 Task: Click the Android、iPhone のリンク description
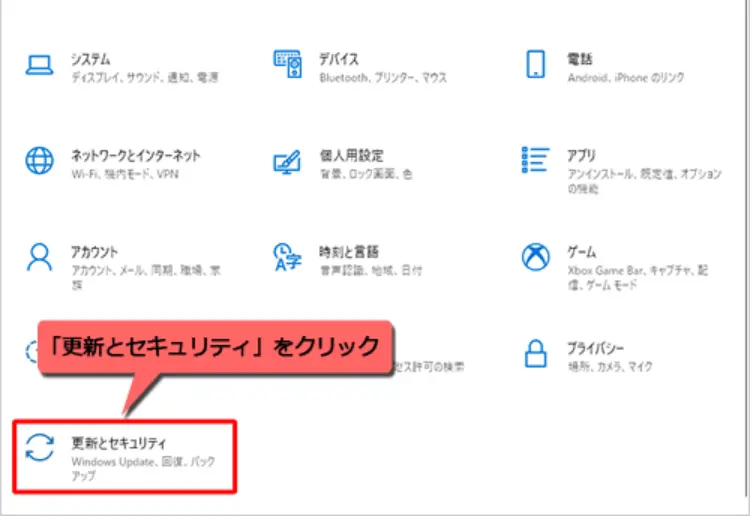click(x=626, y=77)
